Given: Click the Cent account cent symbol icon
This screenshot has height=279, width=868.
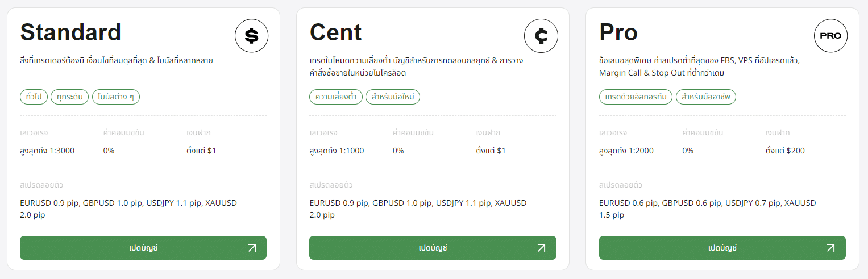Looking at the screenshot, I should click(x=541, y=36).
